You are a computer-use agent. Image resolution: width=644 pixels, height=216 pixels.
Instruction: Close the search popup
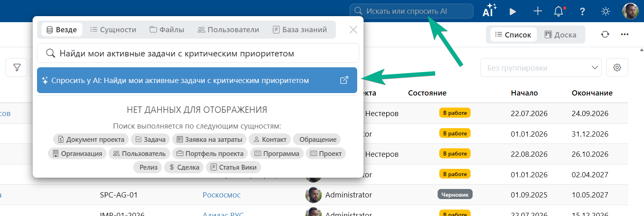pyautogui.click(x=353, y=29)
